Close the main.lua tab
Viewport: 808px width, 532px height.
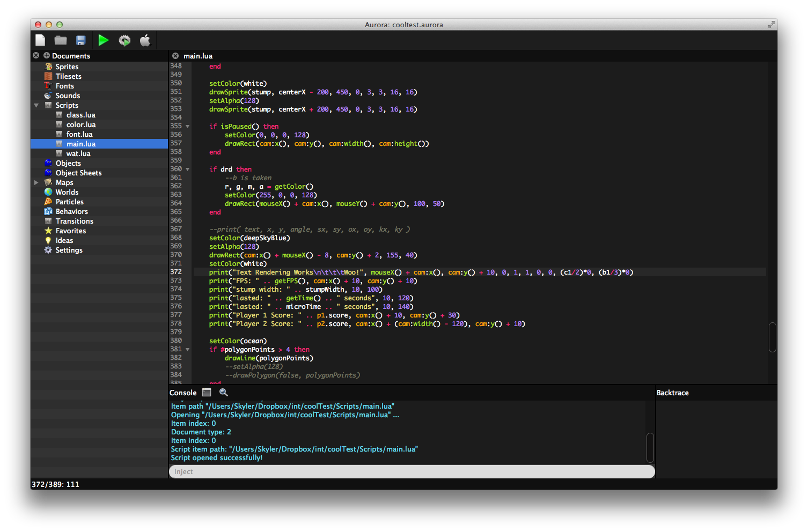175,56
